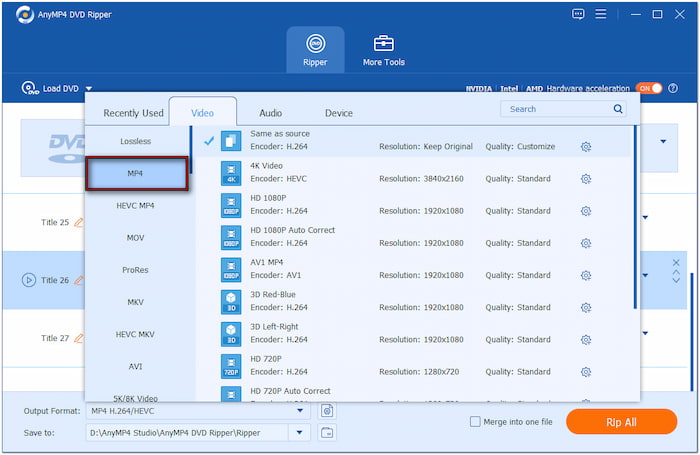Open settings gear for 4K Video
This screenshot has height=455, width=700.
[586, 179]
